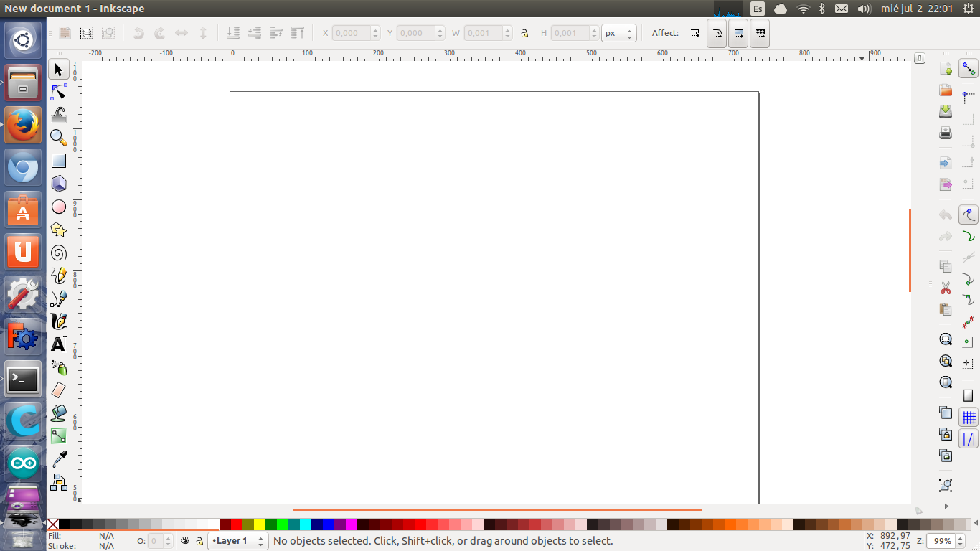Click the Select all objects button
Viewport: 980px width, 551px height.
tap(65, 33)
